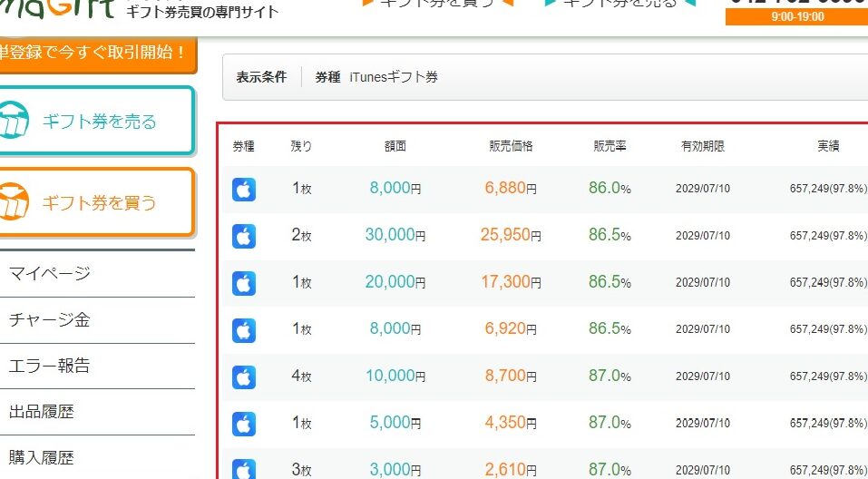The width and height of the screenshot is (868, 479).
Task: Click the Apple icon in the 6,920円 row
Action: point(244,329)
